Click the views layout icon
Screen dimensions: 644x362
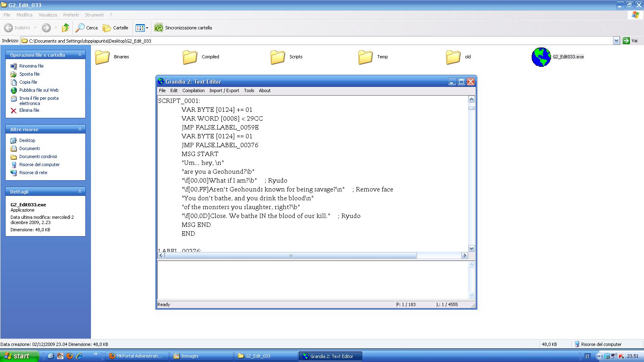pyautogui.click(x=140, y=28)
